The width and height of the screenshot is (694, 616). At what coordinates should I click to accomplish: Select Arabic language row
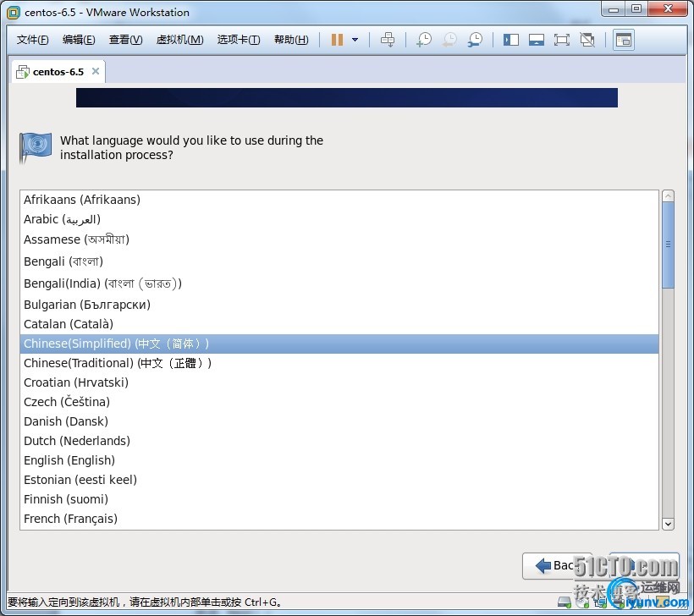339,219
